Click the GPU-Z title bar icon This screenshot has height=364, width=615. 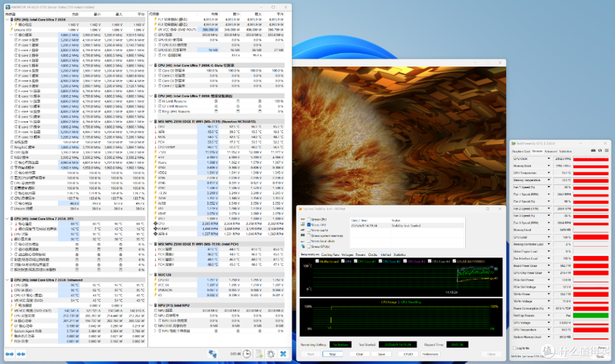(514, 143)
